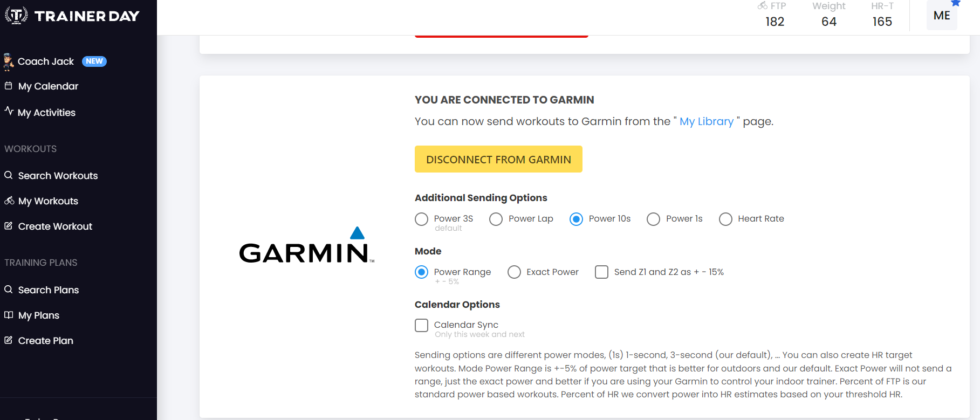
Task: Click the Garmin logo image
Action: (x=306, y=245)
